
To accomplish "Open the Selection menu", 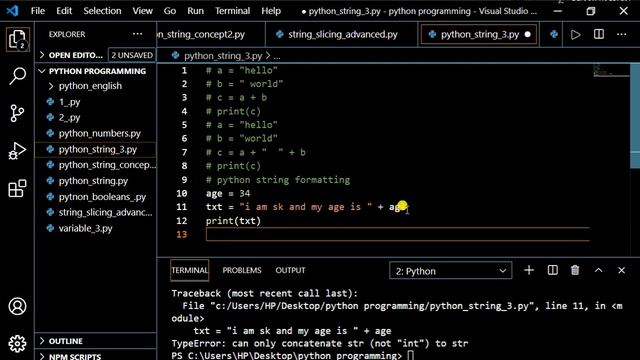I will pos(102,11).
